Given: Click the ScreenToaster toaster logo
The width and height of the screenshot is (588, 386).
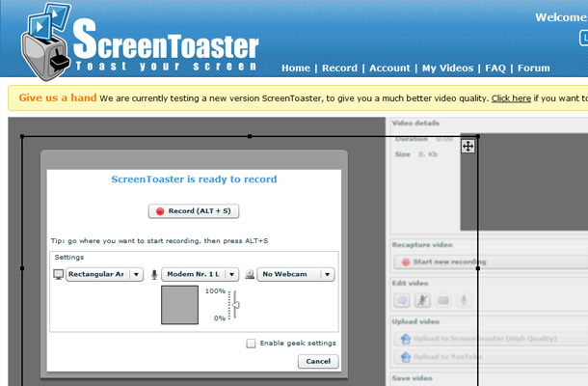Looking at the screenshot, I should (45, 42).
